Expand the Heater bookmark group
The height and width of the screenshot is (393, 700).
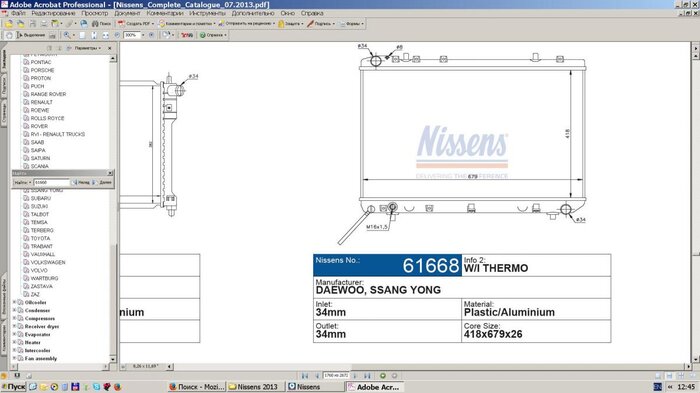14,343
